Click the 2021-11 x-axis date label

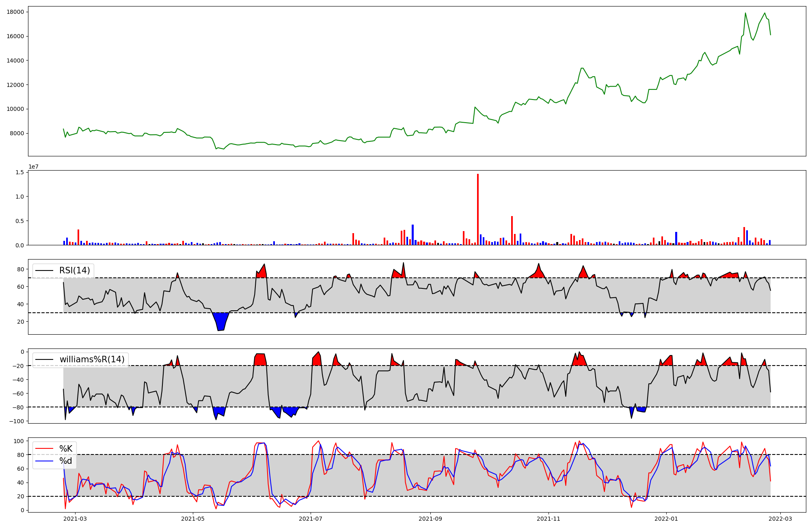pyautogui.click(x=549, y=519)
